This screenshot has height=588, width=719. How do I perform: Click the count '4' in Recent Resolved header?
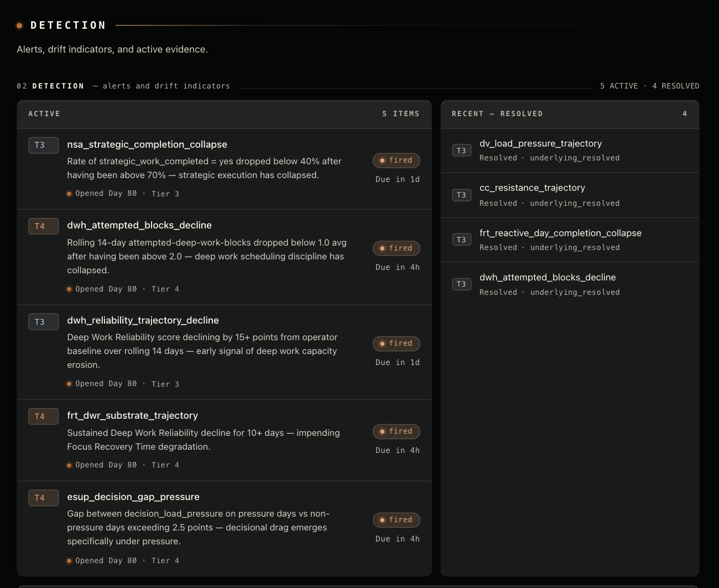pyautogui.click(x=685, y=114)
